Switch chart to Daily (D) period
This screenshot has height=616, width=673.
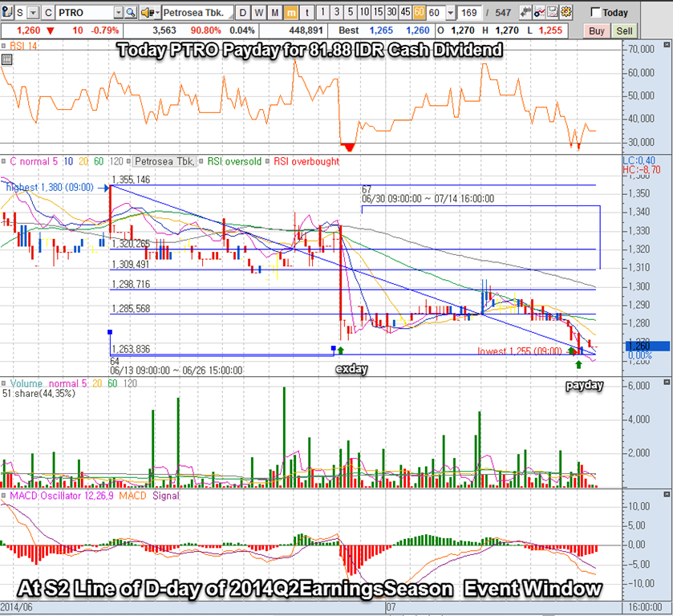(243, 13)
